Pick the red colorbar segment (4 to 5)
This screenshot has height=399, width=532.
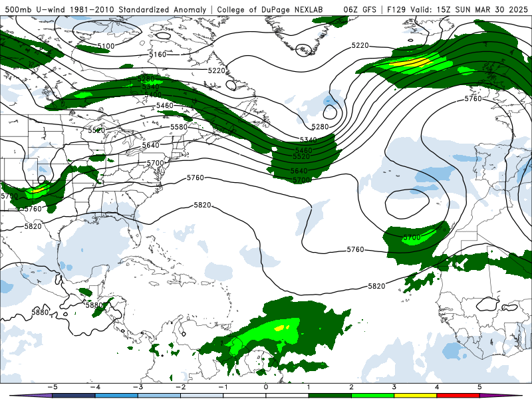tap(458, 396)
